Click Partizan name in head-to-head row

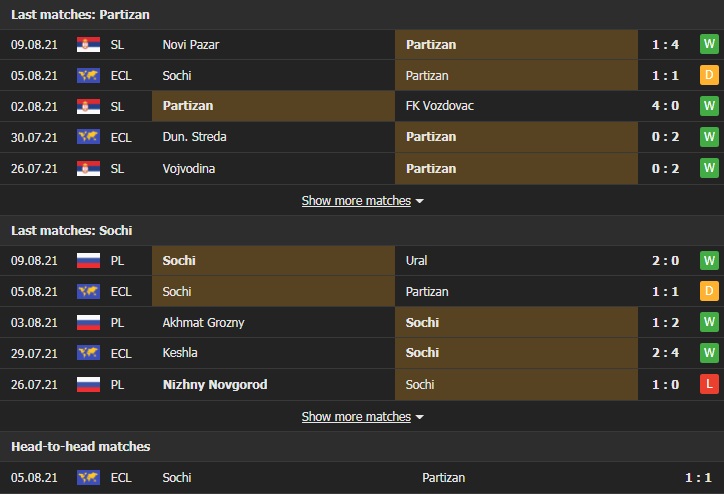tap(443, 477)
